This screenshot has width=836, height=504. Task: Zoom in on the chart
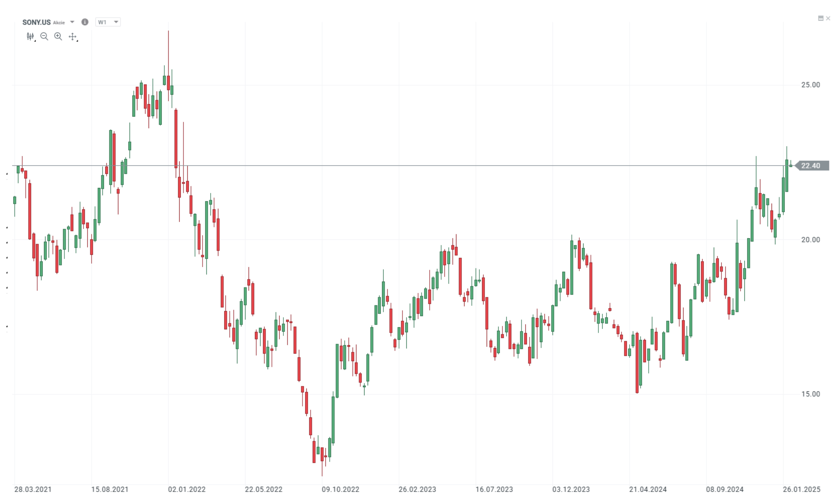point(58,37)
